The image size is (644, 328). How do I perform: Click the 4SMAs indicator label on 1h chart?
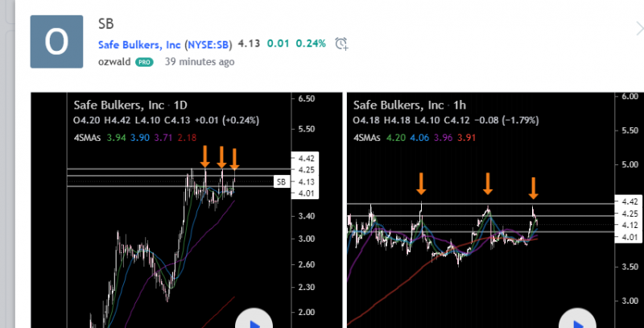[369, 135]
